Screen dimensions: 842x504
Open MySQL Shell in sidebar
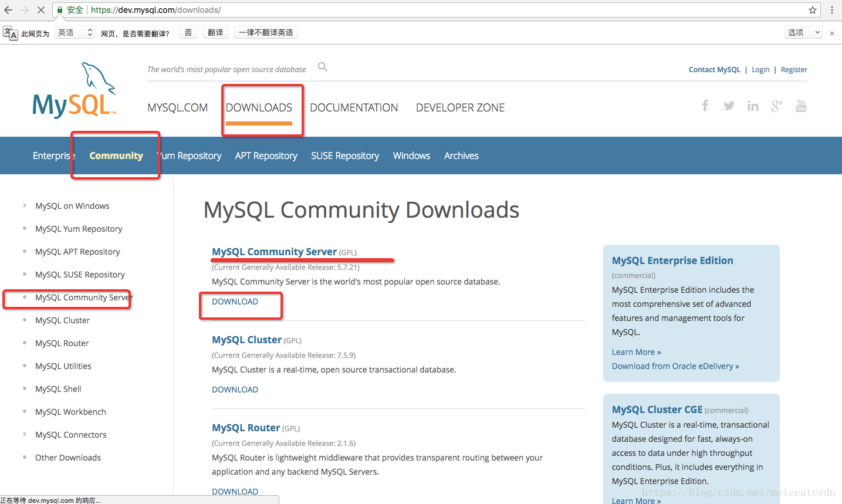[x=58, y=389]
